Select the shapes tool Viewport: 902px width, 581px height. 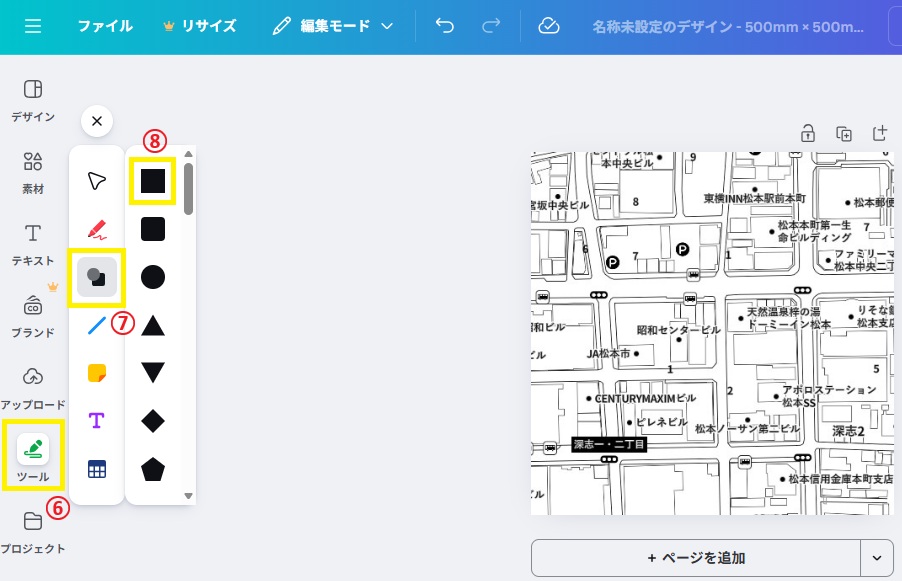pos(97,277)
